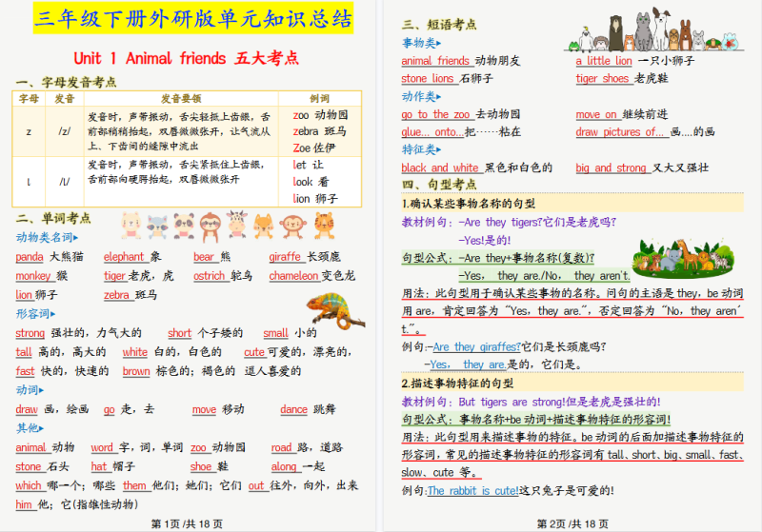Click the phrase 'draw pictures of...'
This screenshot has width=762, height=532.
pos(620,132)
